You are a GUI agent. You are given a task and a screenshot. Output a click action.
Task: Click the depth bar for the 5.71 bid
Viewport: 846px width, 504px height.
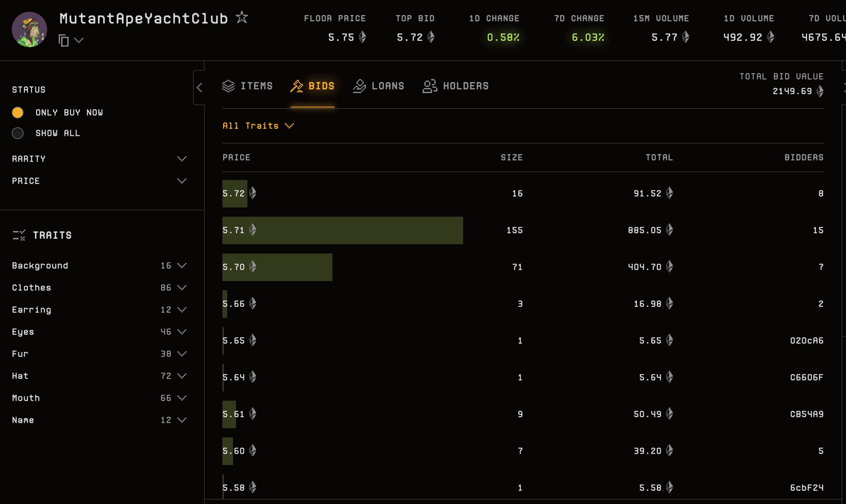point(342,230)
